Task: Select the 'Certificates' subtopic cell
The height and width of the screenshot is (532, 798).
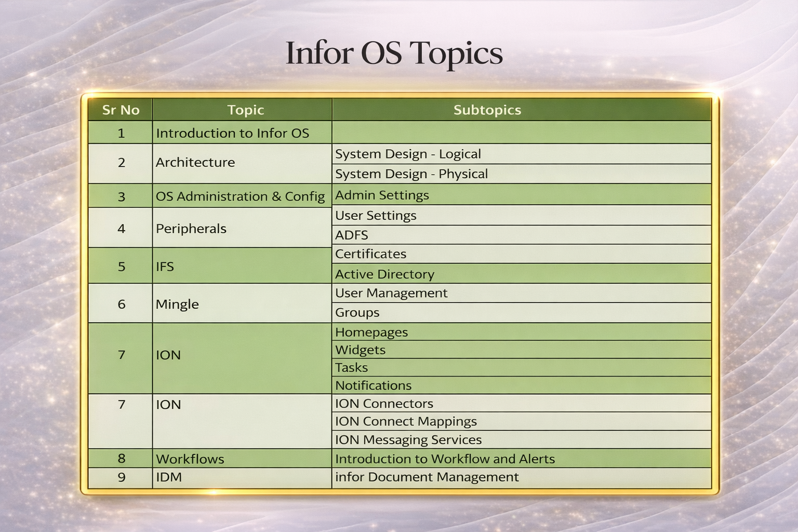Action: 371,254
